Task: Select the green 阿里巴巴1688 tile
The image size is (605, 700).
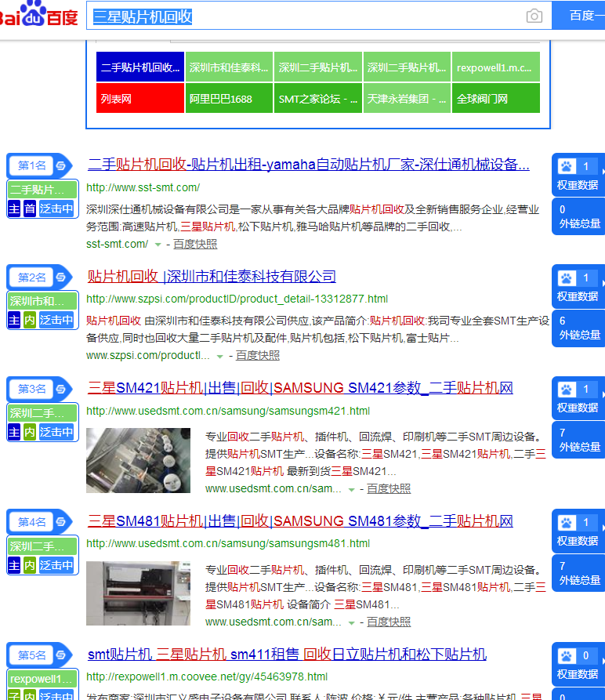Action: click(229, 98)
